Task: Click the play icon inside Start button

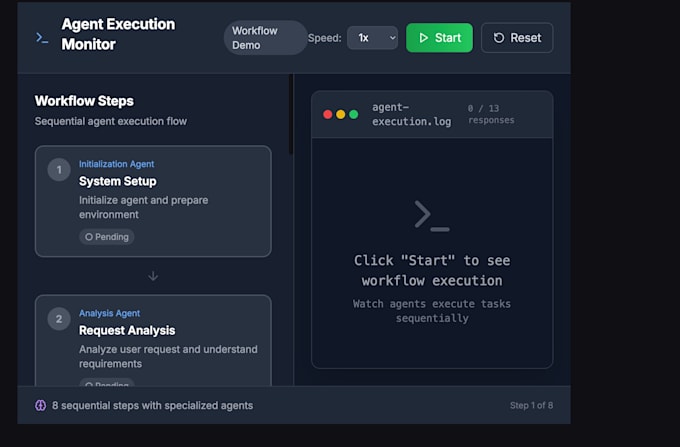Action: coord(424,38)
